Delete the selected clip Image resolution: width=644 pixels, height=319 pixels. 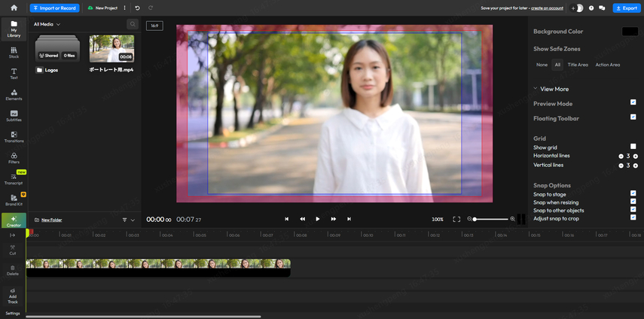tap(12, 271)
